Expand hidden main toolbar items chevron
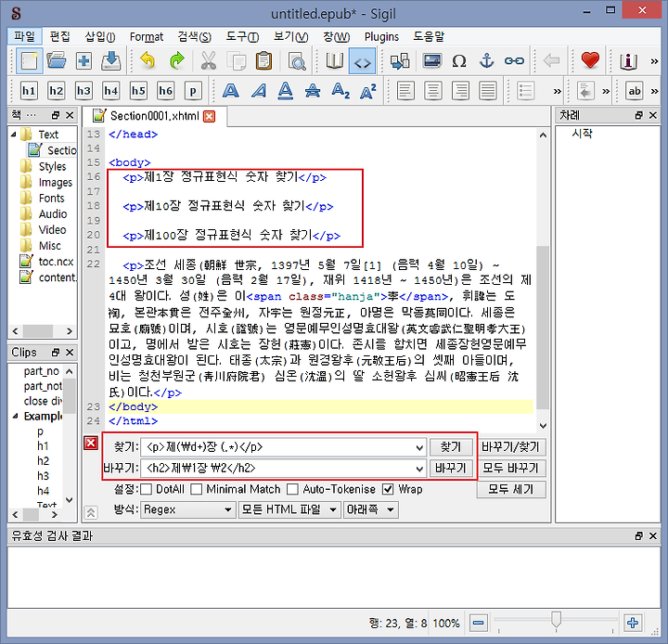 coord(655,61)
